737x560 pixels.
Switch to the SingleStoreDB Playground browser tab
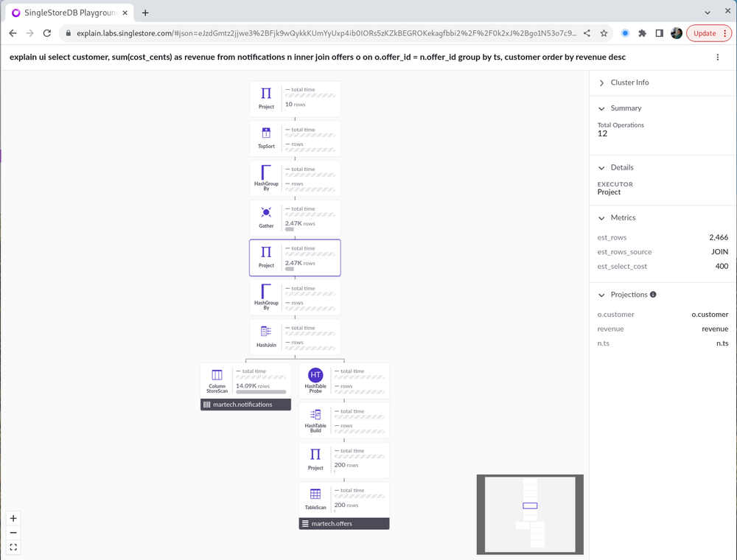point(66,12)
